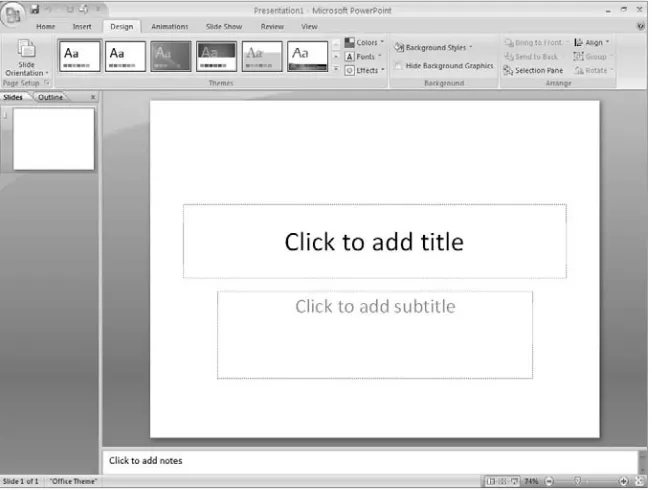
Task: Open the Slide Orientation dropdown
Action: [26, 58]
